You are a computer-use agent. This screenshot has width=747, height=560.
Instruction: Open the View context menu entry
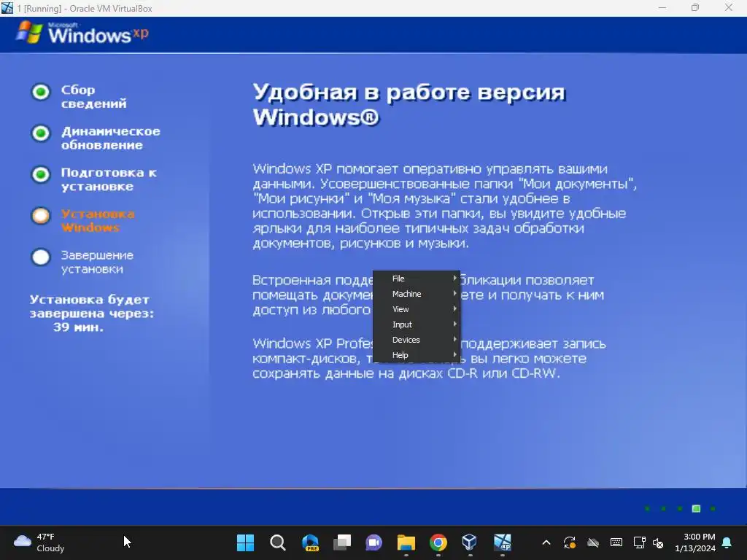coord(417,309)
